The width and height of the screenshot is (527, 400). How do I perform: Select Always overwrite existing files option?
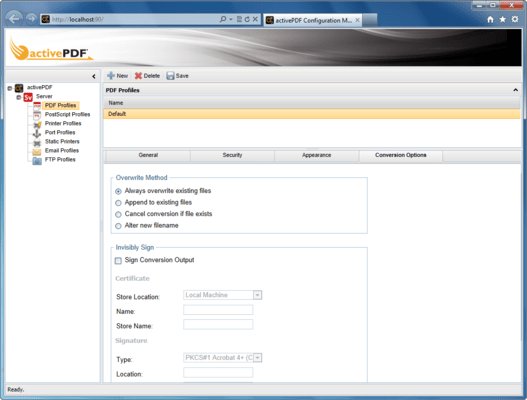[x=118, y=191]
